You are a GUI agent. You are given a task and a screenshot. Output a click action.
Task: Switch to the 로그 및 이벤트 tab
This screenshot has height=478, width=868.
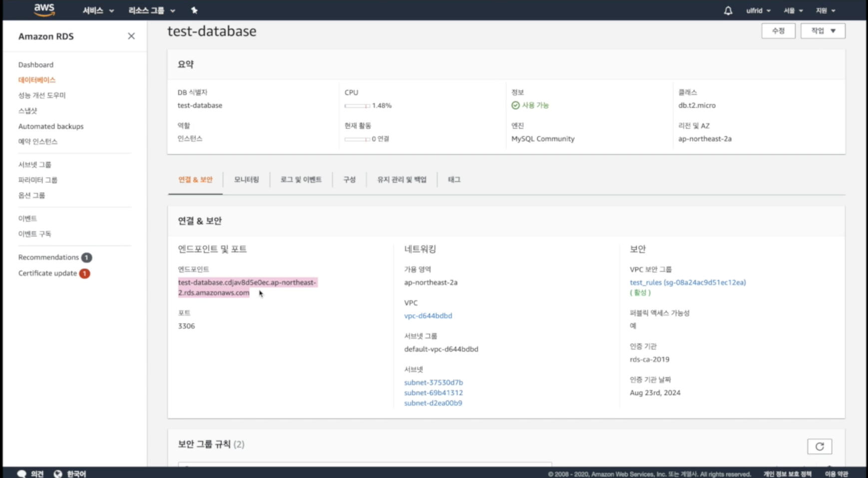[301, 180]
